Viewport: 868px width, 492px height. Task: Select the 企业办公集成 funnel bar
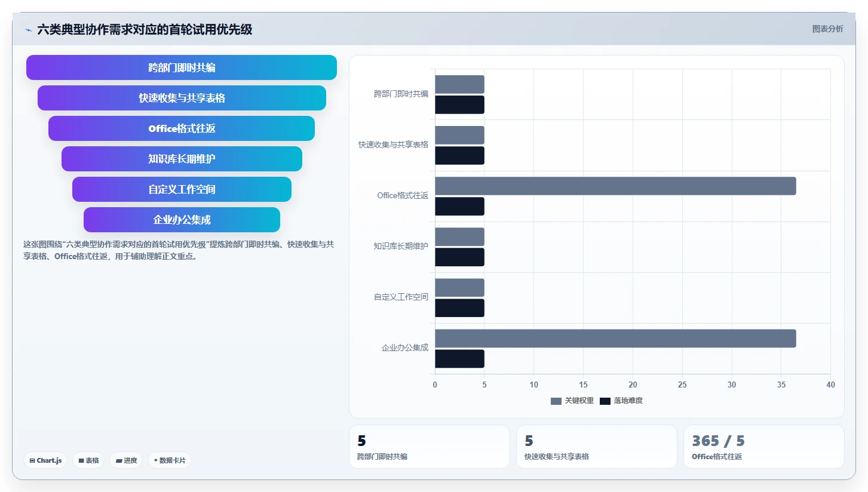[x=182, y=220]
